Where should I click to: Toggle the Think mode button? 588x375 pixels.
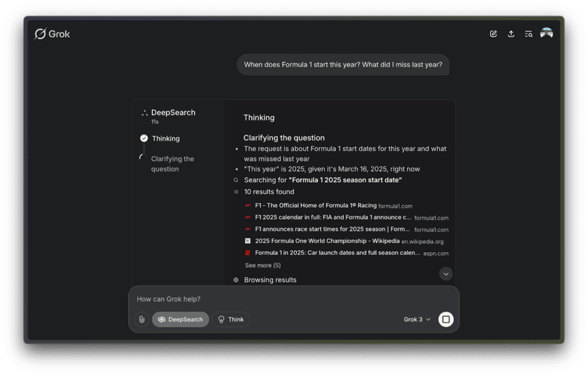[x=231, y=319]
